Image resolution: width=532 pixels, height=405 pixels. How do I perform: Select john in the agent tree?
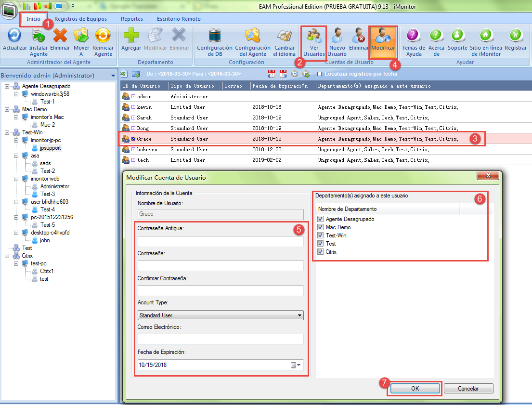coord(45,240)
